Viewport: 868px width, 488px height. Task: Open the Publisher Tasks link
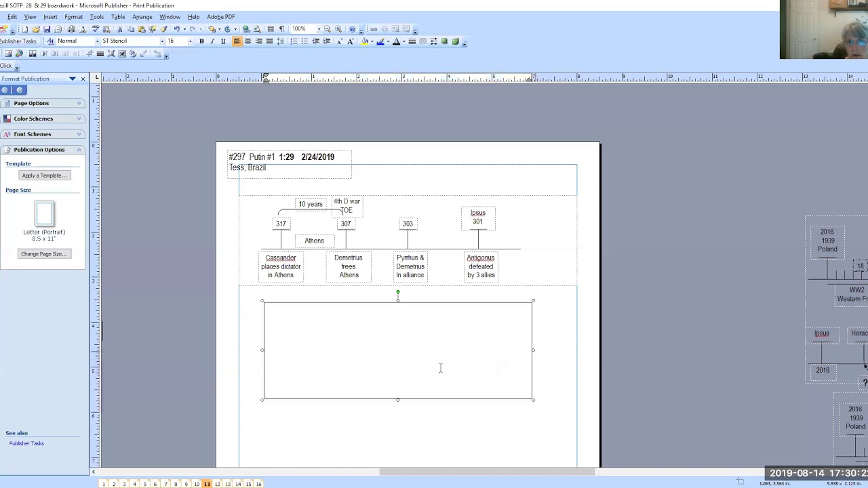tap(26, 443)
